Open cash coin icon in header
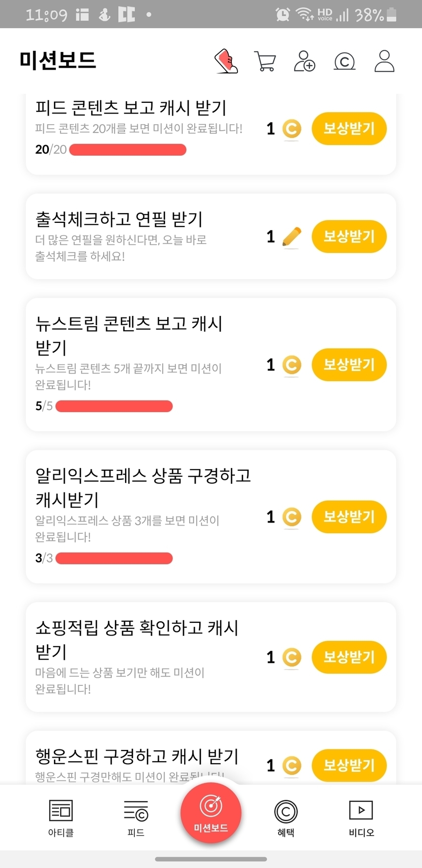 (x=344, y=61)
